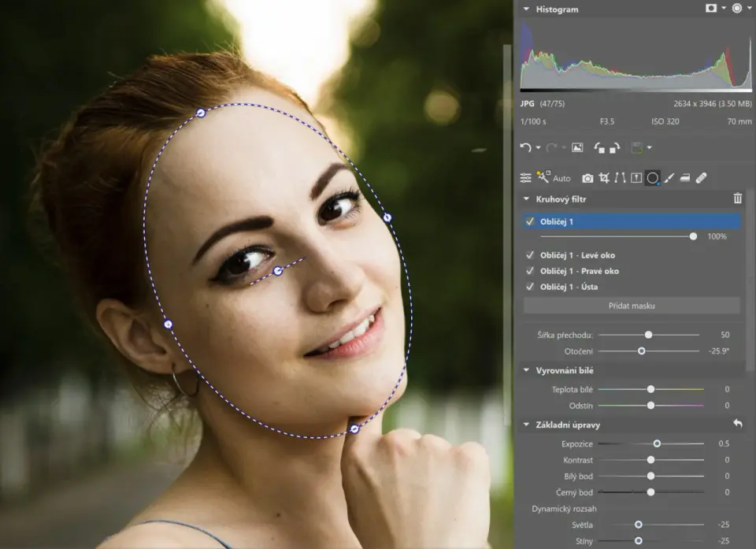Viewport: 756px width, 549px height.
Task: Toggle the Obličej 1 - Pravé oko checkbox
Action: tap(530, 271)
